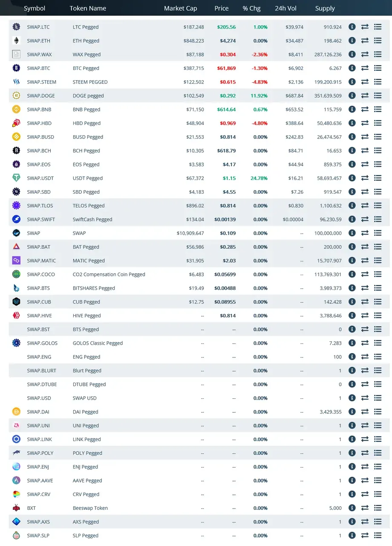392x546 pixels.
Task: Click the 11.92% change value
Action: [259, 96]
